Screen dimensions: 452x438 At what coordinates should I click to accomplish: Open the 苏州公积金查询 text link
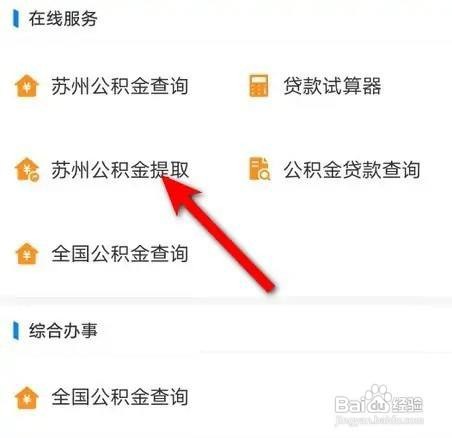coord(120,86)
